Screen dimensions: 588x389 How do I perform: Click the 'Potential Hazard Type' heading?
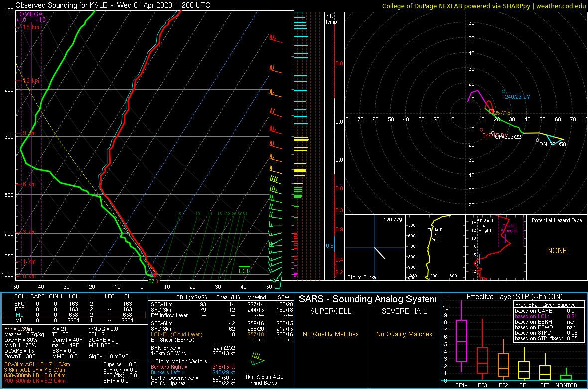557,220
